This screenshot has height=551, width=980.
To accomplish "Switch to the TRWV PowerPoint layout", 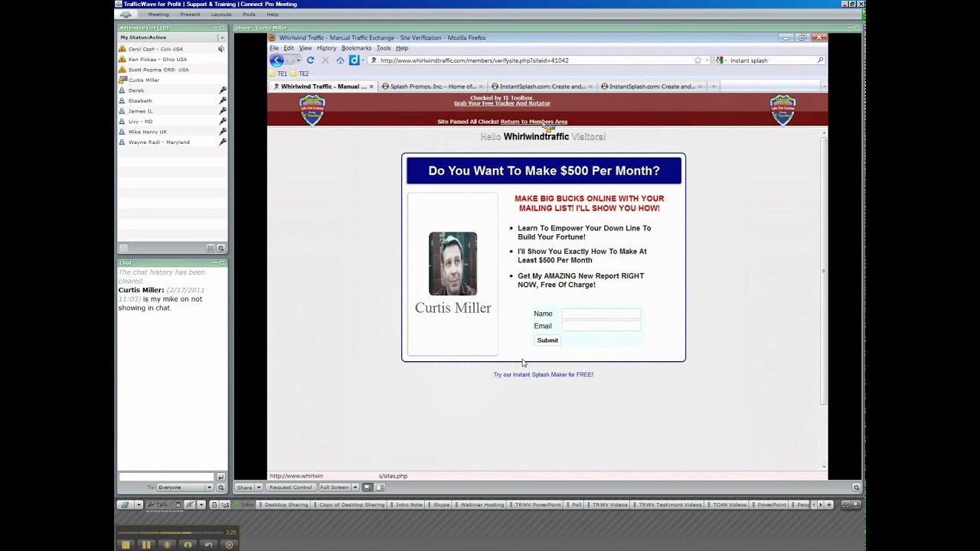I will tap(537, 505).
